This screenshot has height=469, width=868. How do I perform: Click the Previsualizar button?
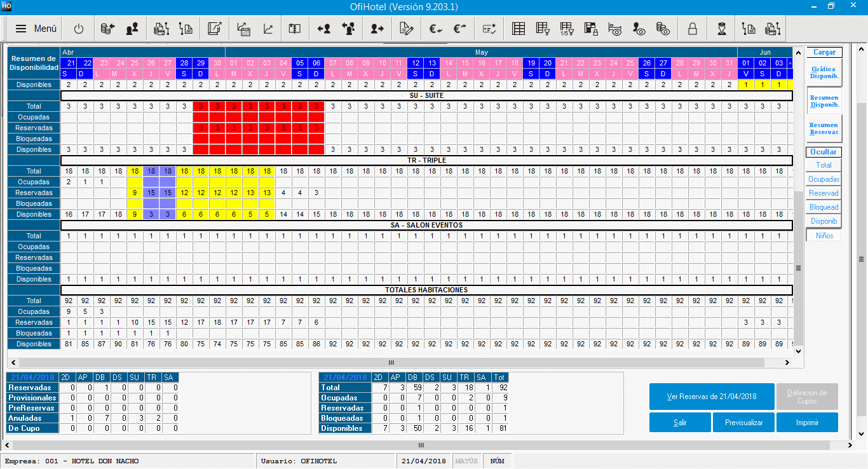point(743,422)
